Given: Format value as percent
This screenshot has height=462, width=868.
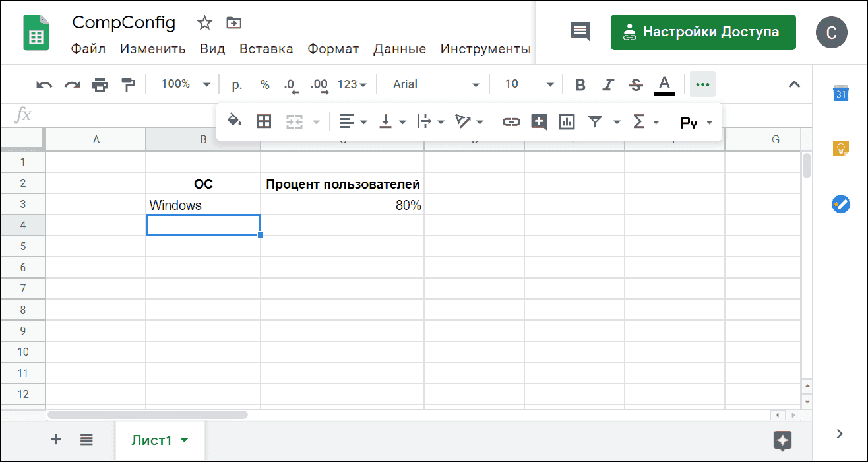Looking at the screenshot, I should pyautogui.click(x=265, y=84).
